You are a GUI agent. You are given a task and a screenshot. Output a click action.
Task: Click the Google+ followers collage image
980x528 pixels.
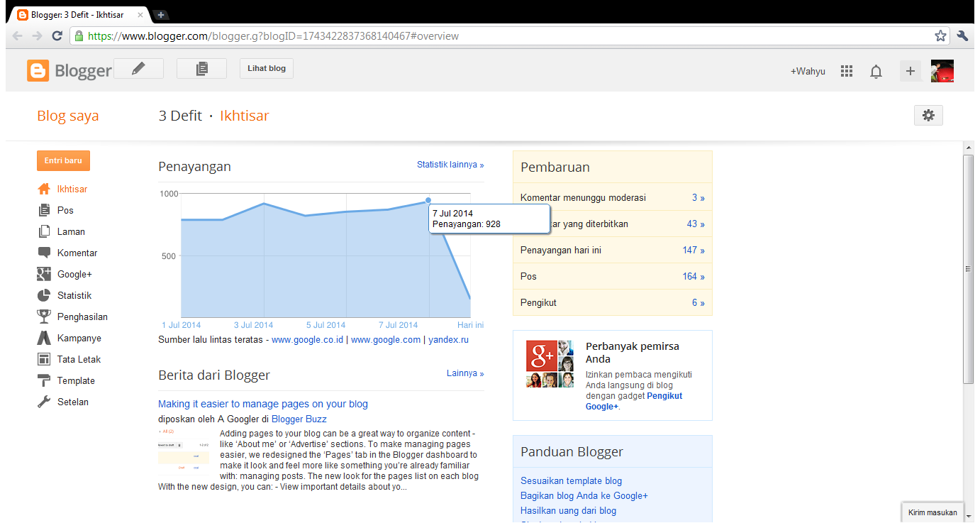(550, 364)
